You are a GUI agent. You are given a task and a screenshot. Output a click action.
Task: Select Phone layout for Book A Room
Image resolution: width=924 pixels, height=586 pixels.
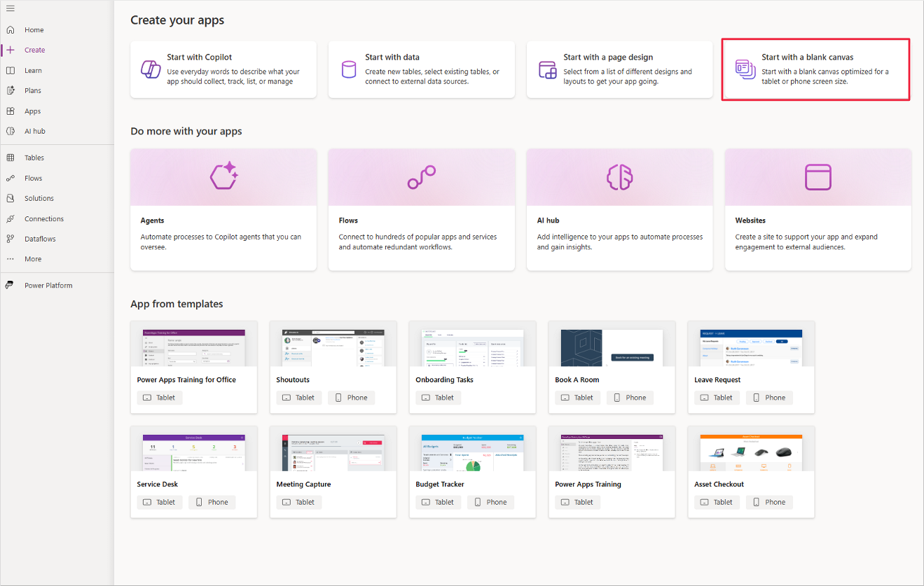[630, 398]
